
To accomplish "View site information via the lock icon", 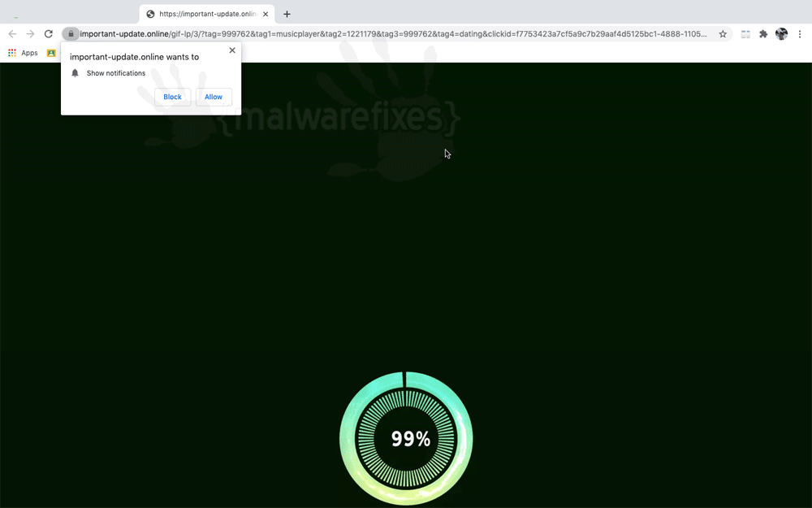I will tap(71, 34).
